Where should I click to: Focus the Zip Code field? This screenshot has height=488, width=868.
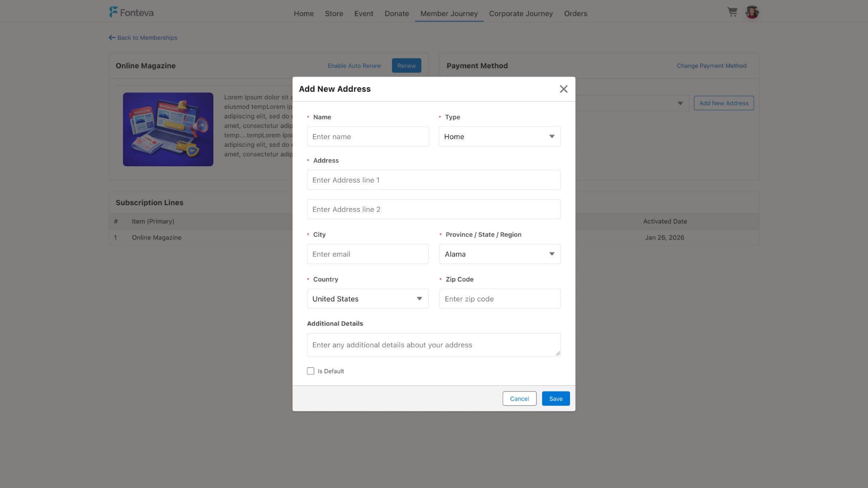coord(500,299)
